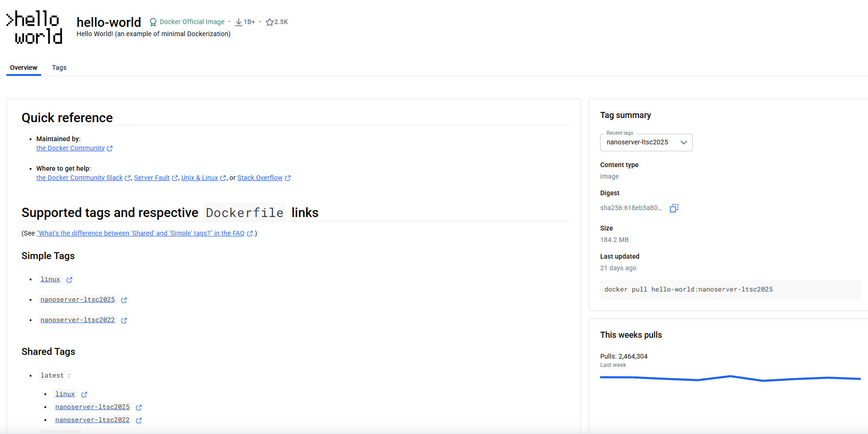Open the Recent tags dropdown

click(646, 143)
